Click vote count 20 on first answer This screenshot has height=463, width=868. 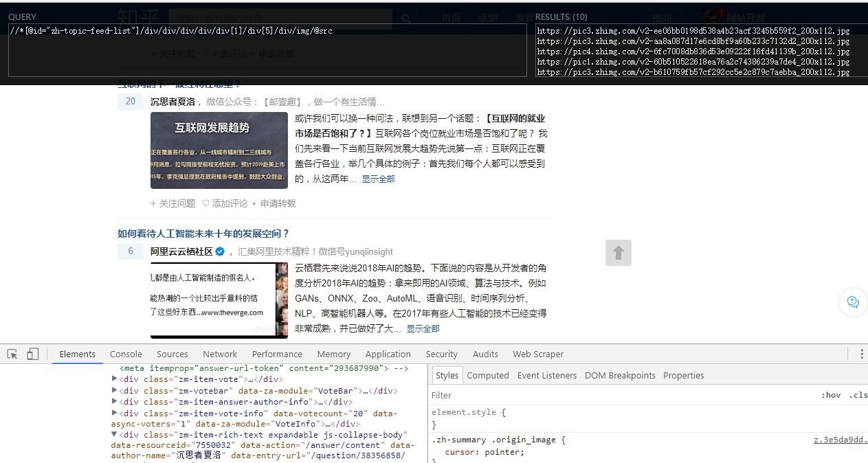(131, 102)
